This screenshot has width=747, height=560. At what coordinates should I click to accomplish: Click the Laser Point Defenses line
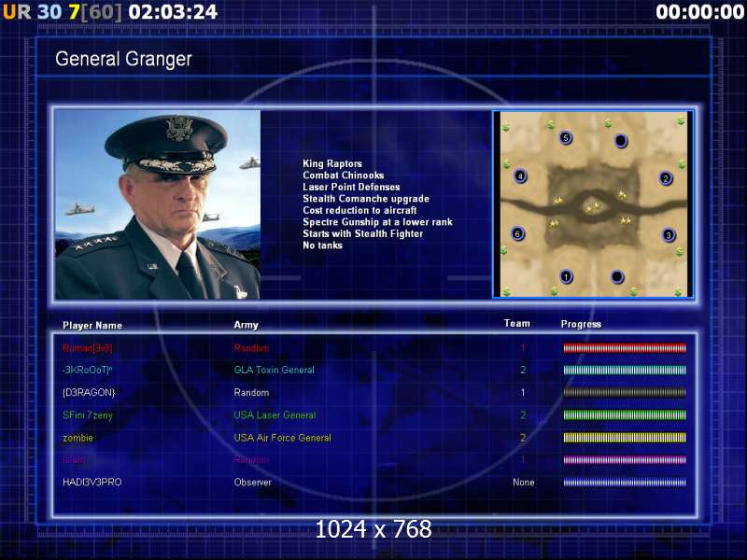[x=351, y=187]
